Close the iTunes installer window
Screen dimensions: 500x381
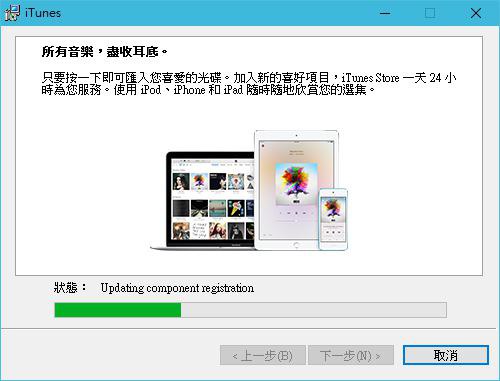(x=476, y=13)
